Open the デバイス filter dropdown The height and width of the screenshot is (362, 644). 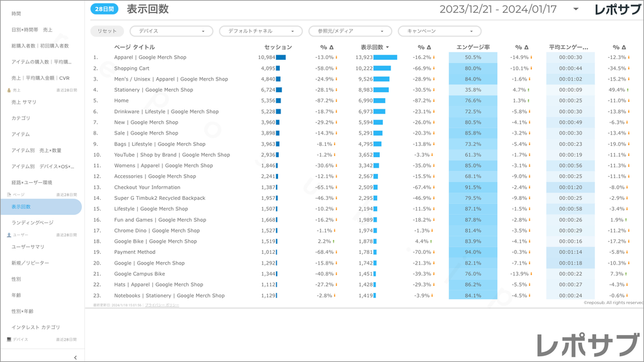click(x=171, y=31)
